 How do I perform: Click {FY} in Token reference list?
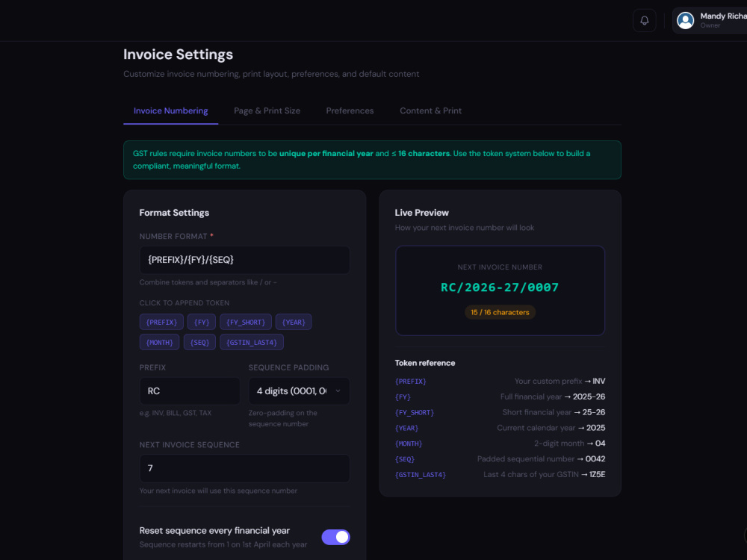coord(403,397)
